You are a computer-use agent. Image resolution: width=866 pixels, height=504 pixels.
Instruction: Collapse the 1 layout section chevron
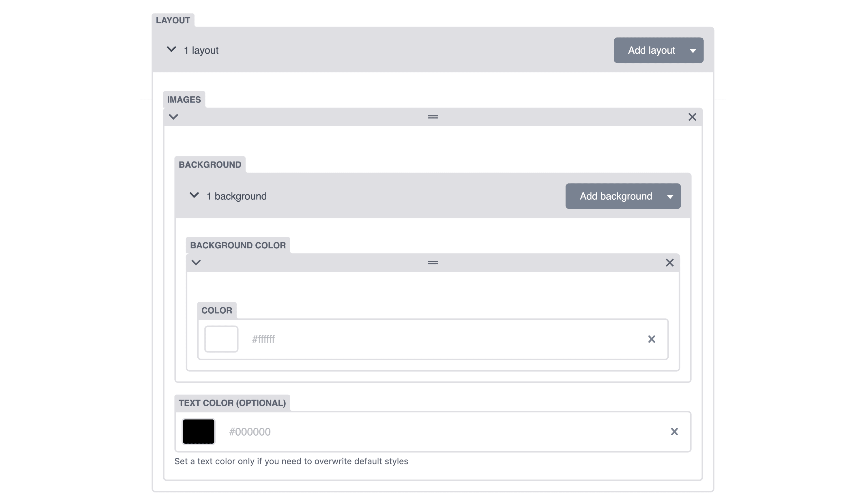171,49
